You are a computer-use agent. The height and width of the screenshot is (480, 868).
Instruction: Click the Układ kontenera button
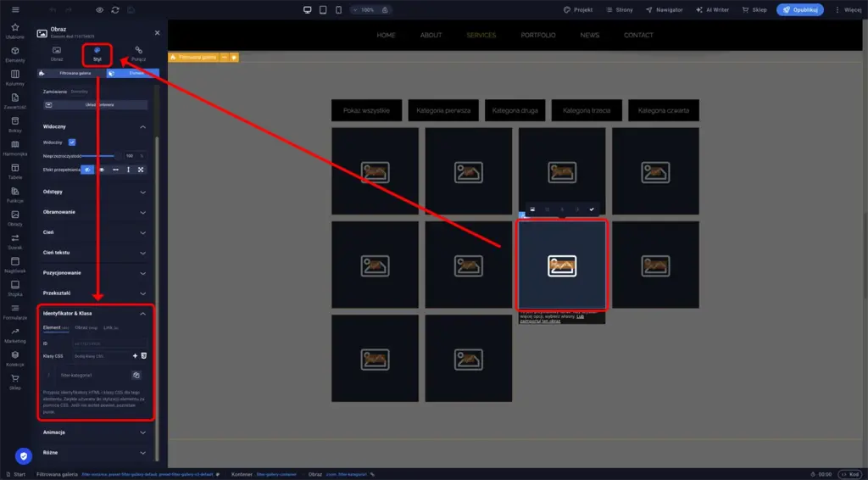click(x=95, y=104)
